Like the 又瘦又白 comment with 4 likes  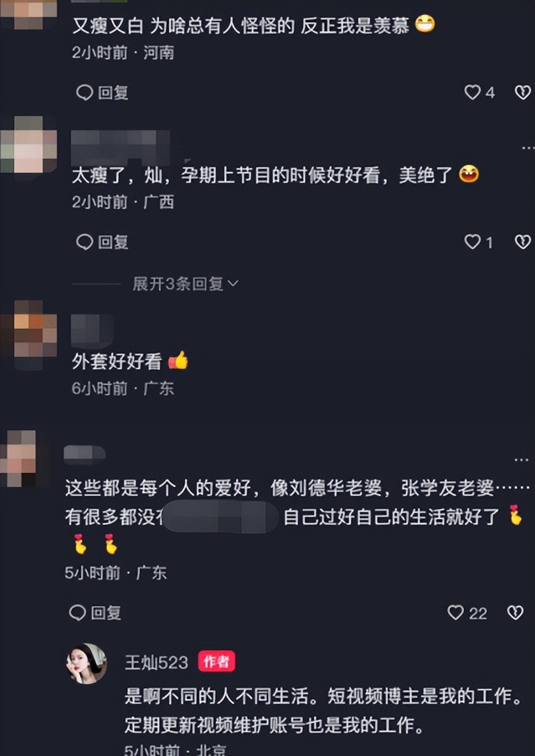pos(473,92)
